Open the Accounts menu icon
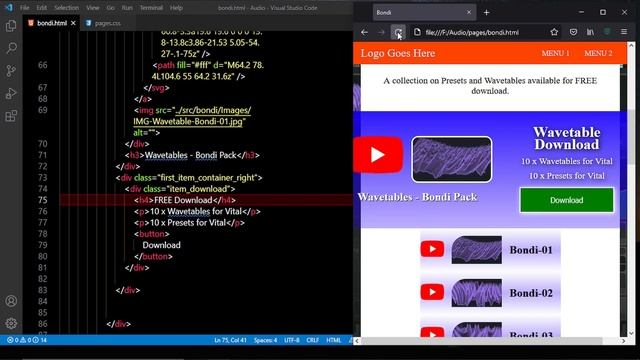Viewport: 640px width, 360px height. [x=11, y=301]
